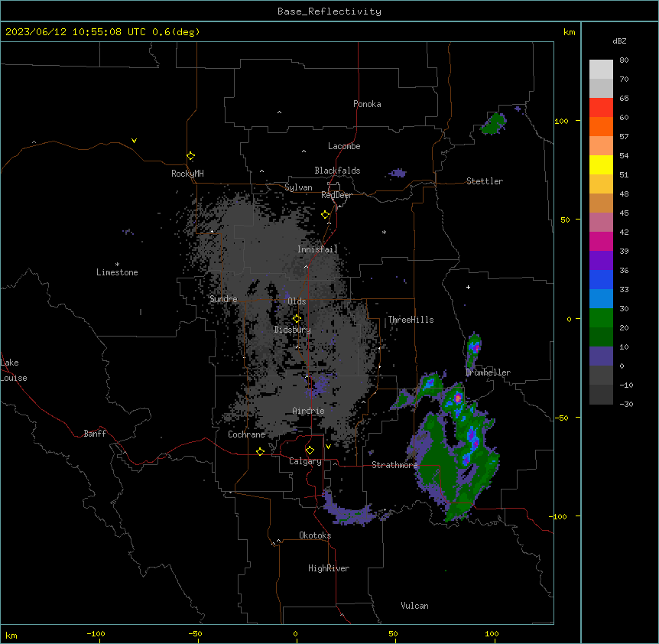The height and width of the screenshot is (644, 659).
Task: Click the green 30 dBZ legend swatch
Action: click(601, 318)
